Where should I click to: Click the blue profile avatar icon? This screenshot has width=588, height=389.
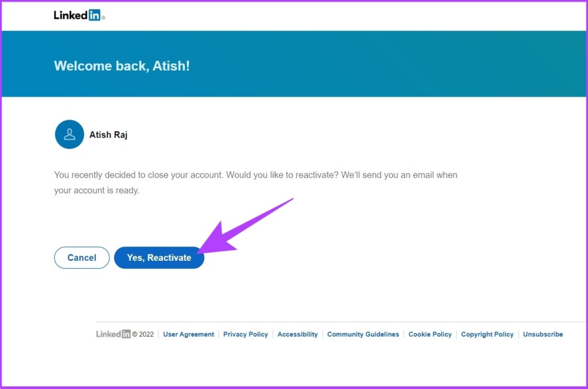pyautogui.click(x=69, y=134)
